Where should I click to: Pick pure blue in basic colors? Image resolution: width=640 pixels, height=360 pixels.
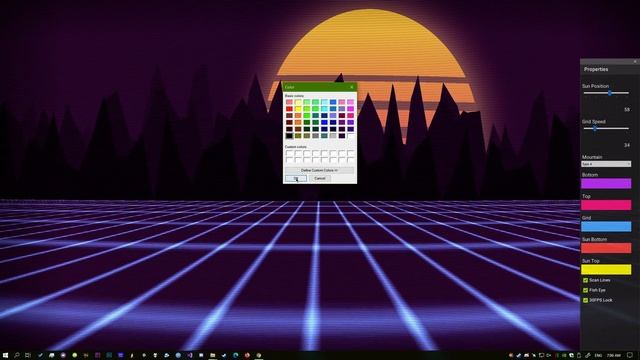point(324,122)
